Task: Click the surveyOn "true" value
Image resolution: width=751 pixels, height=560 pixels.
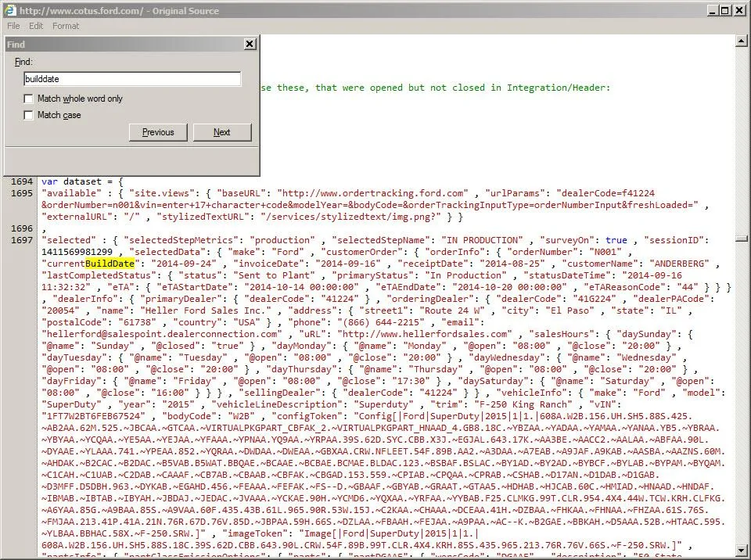Action: click(616, 240)
